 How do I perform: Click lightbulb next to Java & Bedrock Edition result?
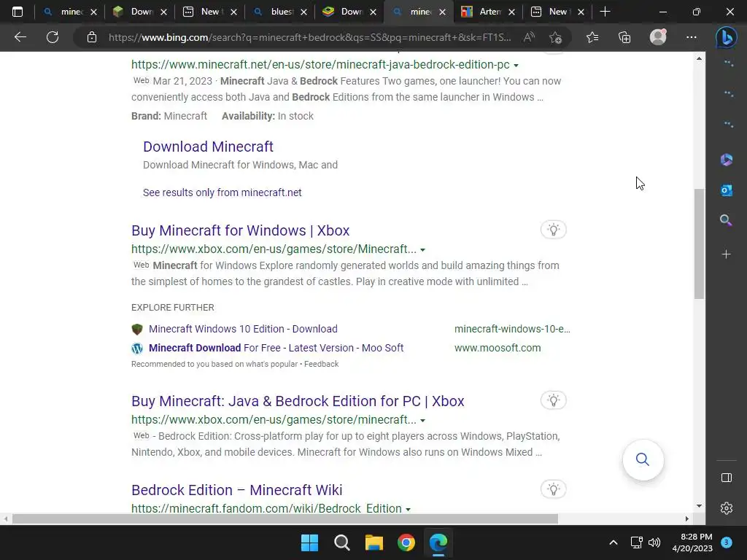(x=553, y=400)
